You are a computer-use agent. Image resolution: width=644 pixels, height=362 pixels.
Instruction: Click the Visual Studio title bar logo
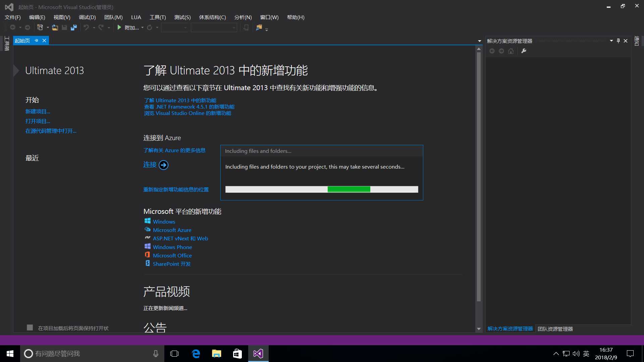pyautogui.click(x=9, y=7)
